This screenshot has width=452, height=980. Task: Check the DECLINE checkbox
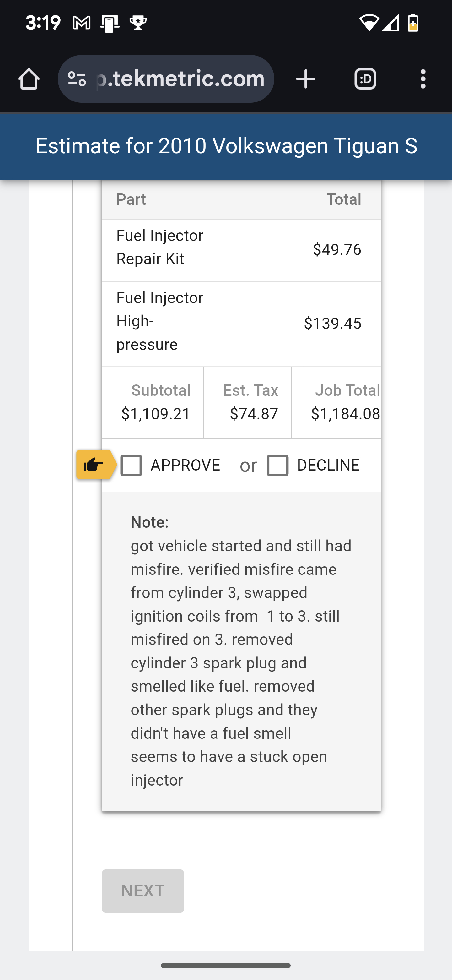(277, 465)
